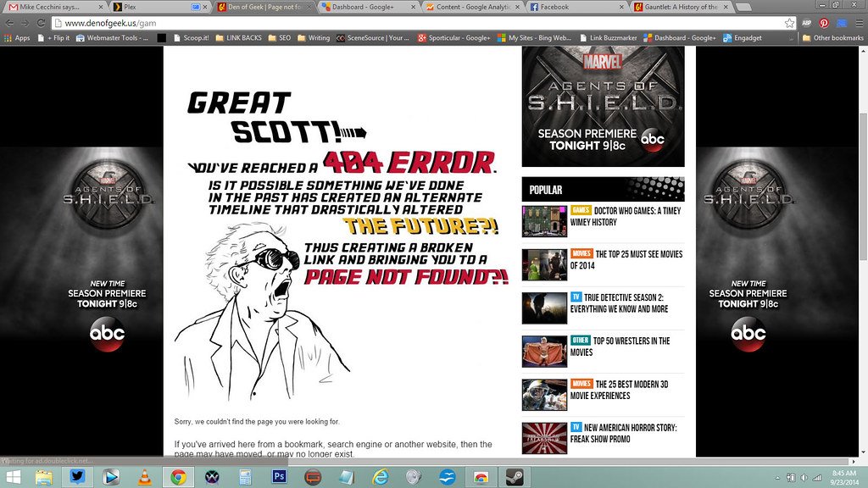Open 'True Detective Season 2' article
The image size is (868, 488).
point(619,303)
